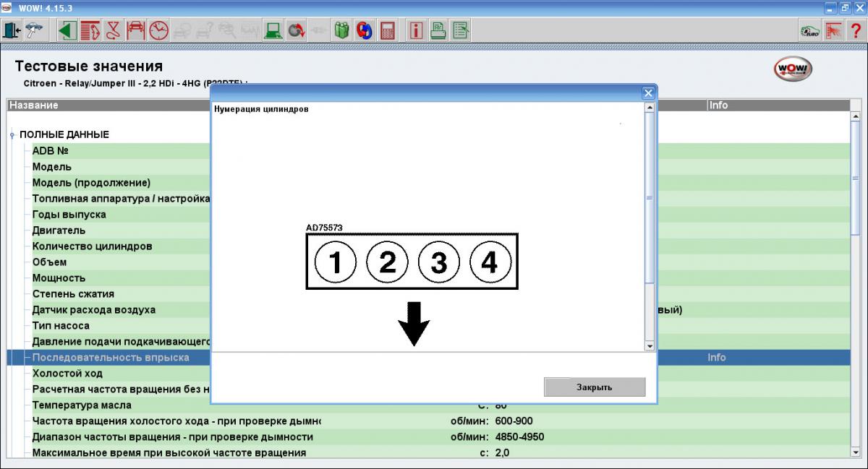Click the 600-900 value cell
This screenshot has height=469, width=868.
(x=514, y=421)
